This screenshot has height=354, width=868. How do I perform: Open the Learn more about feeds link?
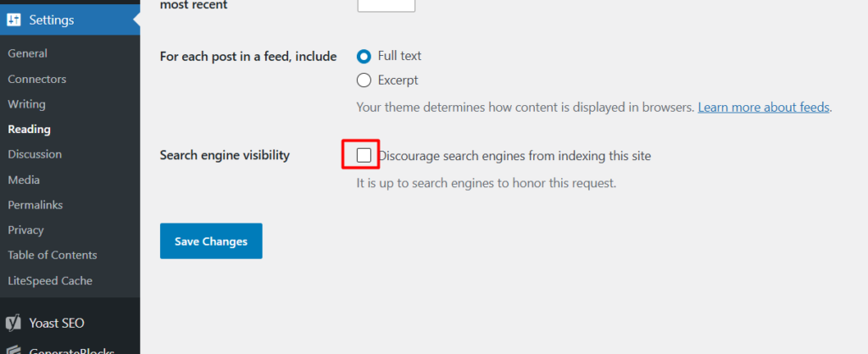coord(764,108)
